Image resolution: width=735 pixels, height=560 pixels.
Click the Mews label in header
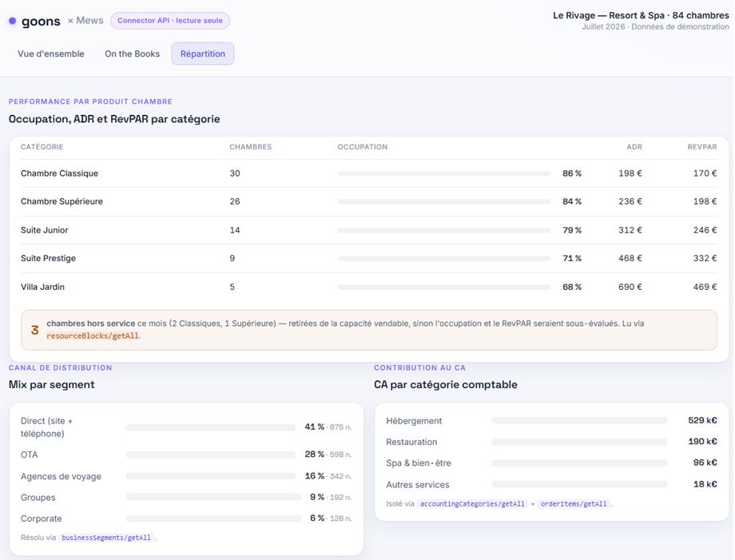coord(89,21)
